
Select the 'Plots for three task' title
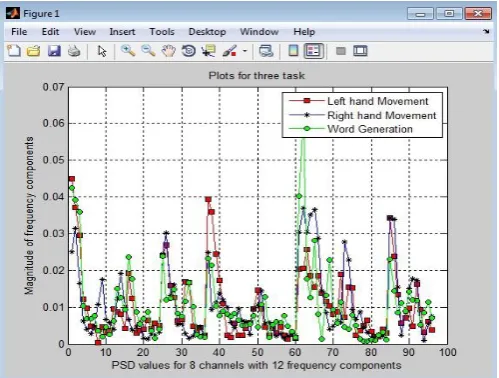tap(257, 75)
